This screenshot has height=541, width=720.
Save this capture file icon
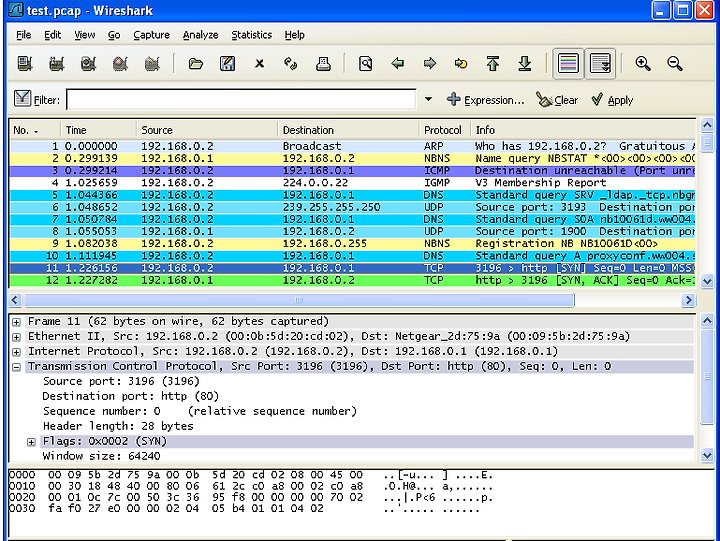[x=228, y=63]
